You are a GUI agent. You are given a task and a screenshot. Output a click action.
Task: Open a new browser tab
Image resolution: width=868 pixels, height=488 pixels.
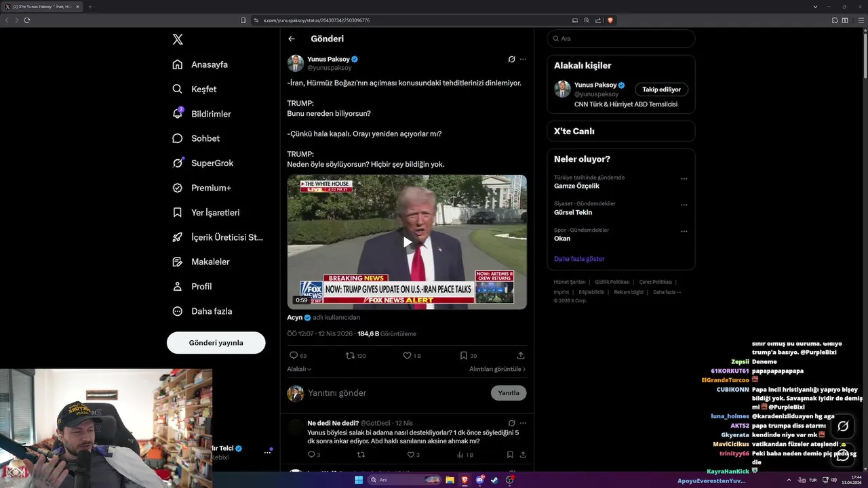pyautogui.click(x=90, y=7)
